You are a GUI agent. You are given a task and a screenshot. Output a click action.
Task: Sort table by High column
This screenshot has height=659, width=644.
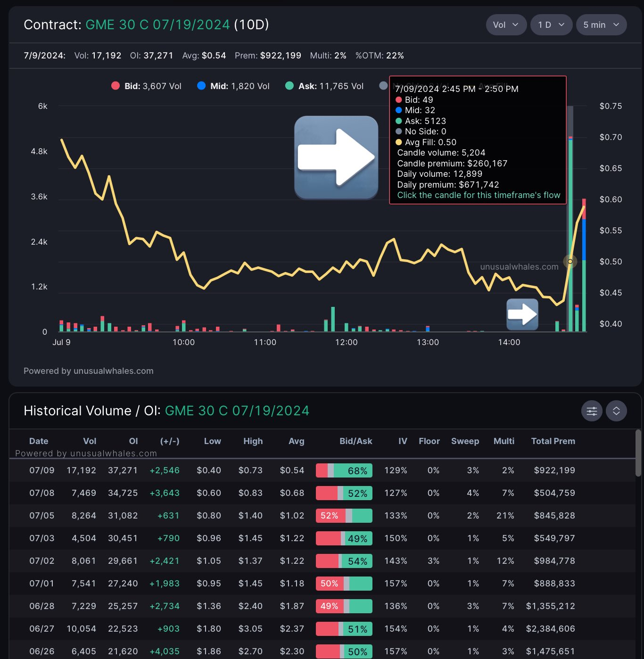point(253,441)
